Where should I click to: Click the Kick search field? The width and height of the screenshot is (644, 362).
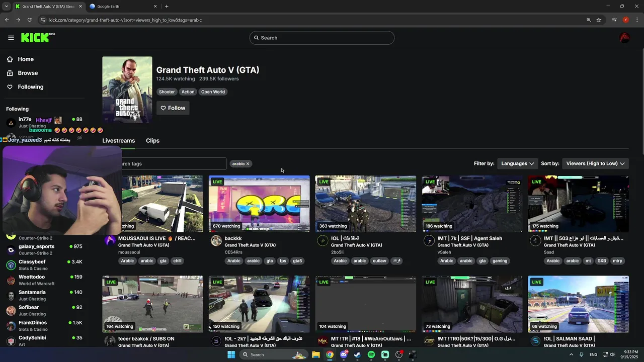(322, 38)
